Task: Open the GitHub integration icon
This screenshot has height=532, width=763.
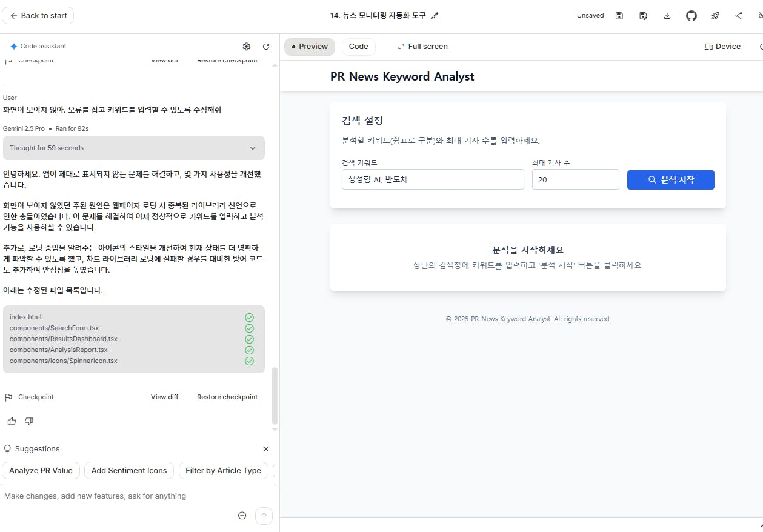Action: point(691,15)
